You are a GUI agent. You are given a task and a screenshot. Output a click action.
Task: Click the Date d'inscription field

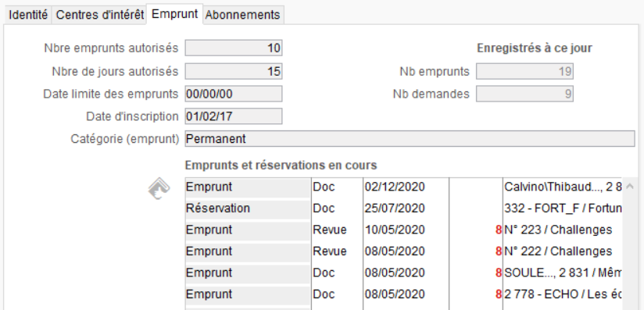pyautogui.click(x=233, y=116)
